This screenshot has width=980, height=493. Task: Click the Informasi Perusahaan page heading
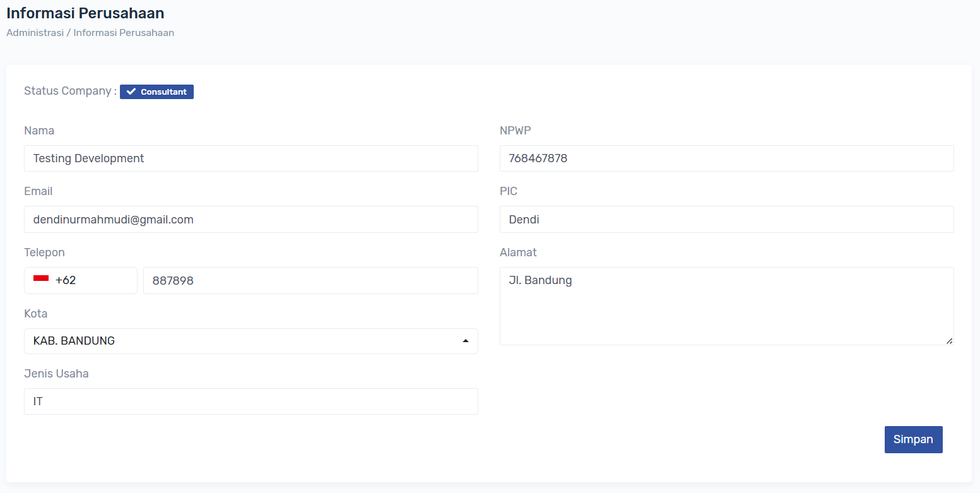pyautogui.click(x=85, y=13)
